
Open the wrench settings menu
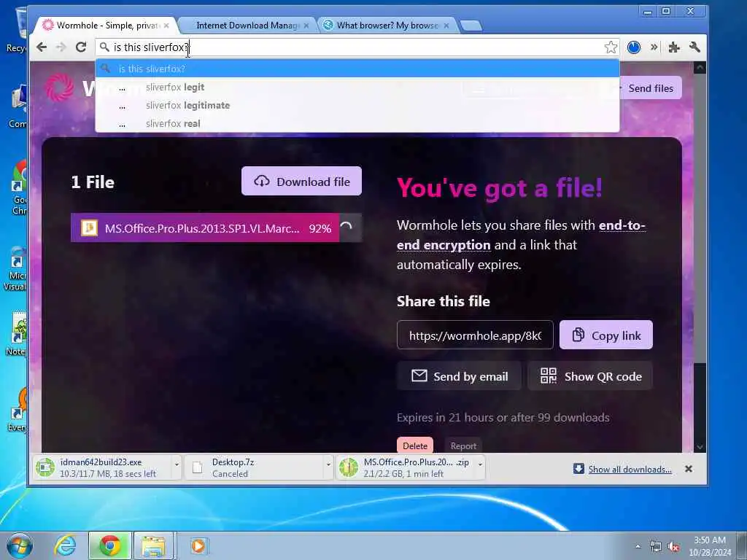point(694,47)
